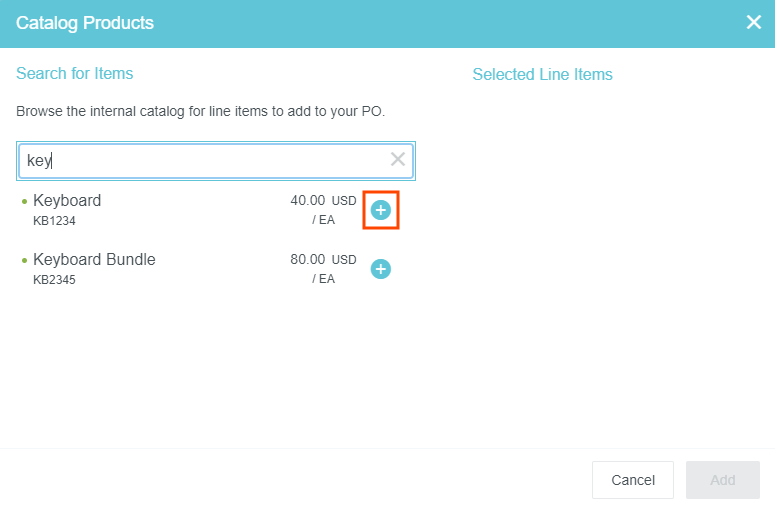Image resolution: width=775 pixels, height=509 pixels.
Task: Add the Keyboard item with plus icon
Action: [x=381, y=210]
